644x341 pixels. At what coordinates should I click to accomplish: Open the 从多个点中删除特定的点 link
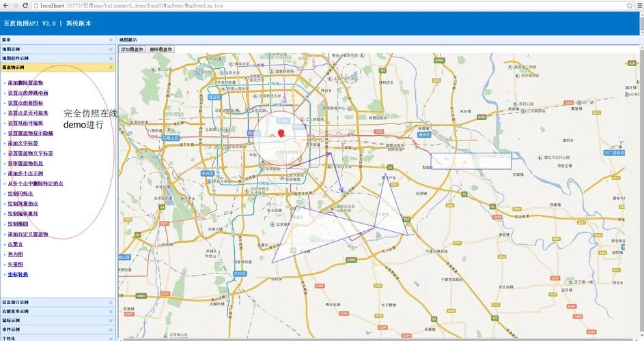[36, 183]
